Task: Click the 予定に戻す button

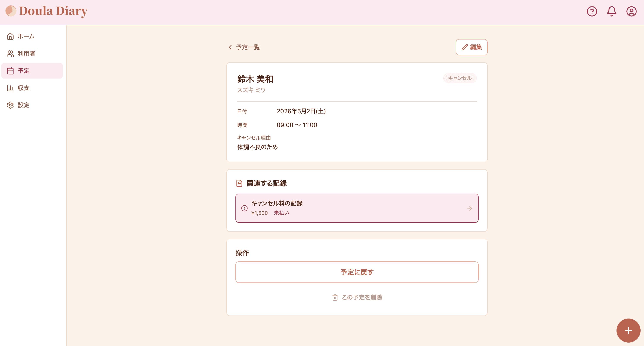Action: tap(357, 272)
